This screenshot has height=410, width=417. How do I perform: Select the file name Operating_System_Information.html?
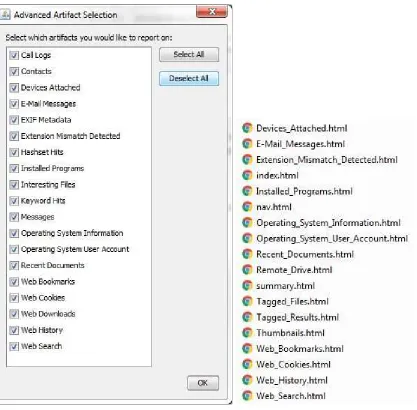pos(328,223)
